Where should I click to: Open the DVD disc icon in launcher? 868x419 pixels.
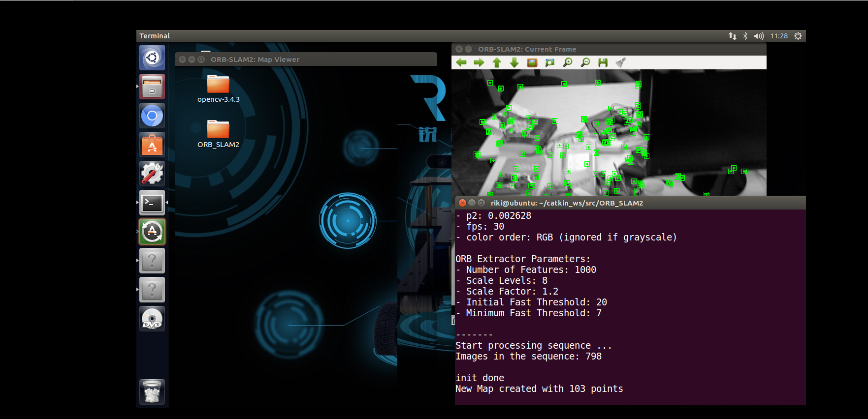(x=152, y=319)
